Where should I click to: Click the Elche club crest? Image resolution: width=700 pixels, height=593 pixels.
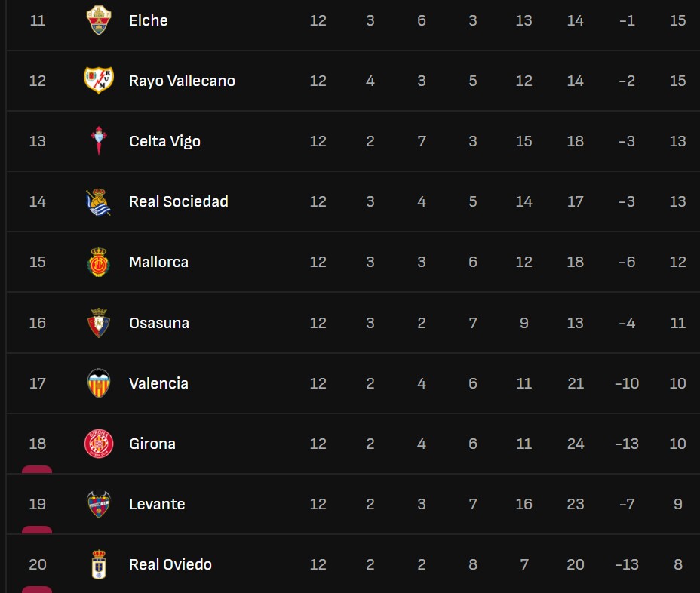[x=99, y=20]
